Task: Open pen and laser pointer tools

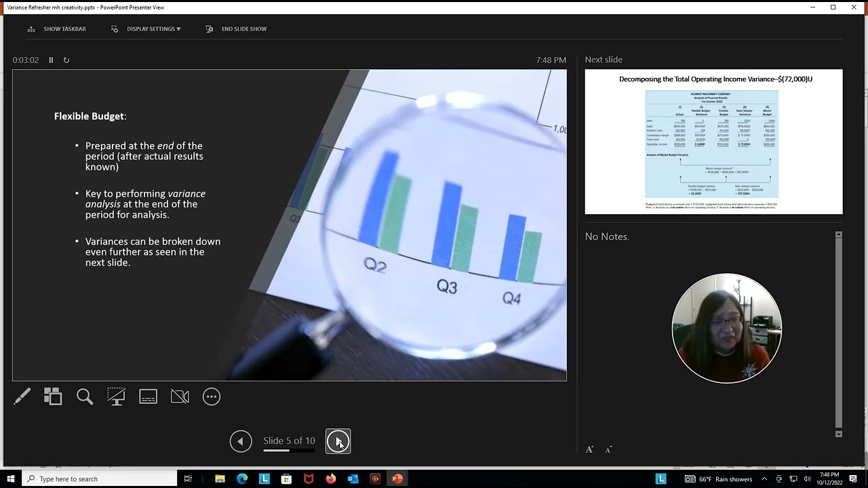Action: point(22,396)
